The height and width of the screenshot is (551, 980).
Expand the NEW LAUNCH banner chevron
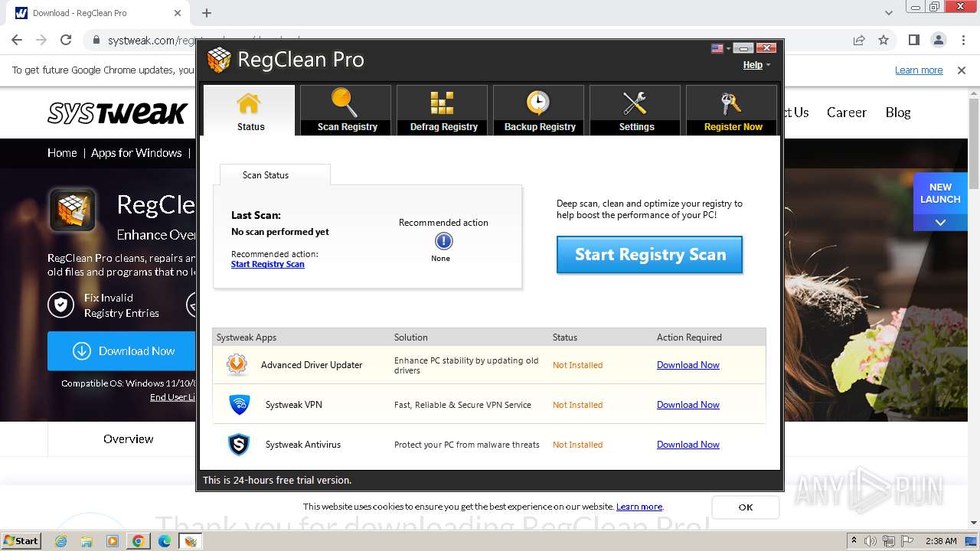(x=940, y=222)
